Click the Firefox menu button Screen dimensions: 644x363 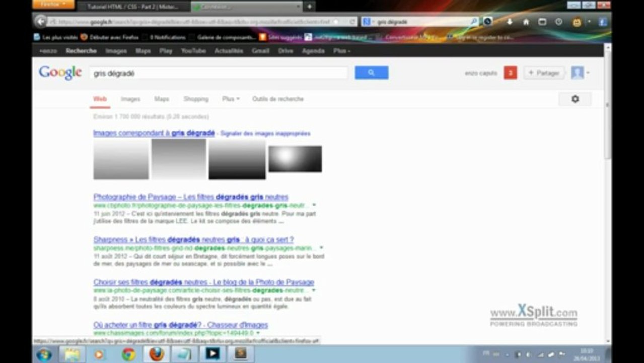[x=53, y=5]
